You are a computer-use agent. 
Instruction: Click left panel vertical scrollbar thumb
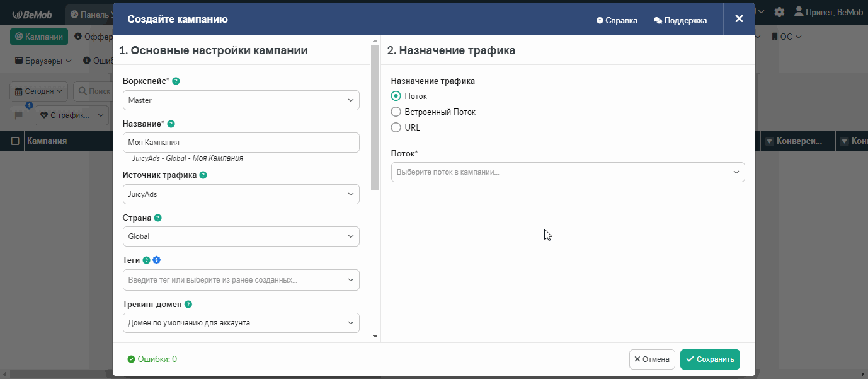click(375, 117)
